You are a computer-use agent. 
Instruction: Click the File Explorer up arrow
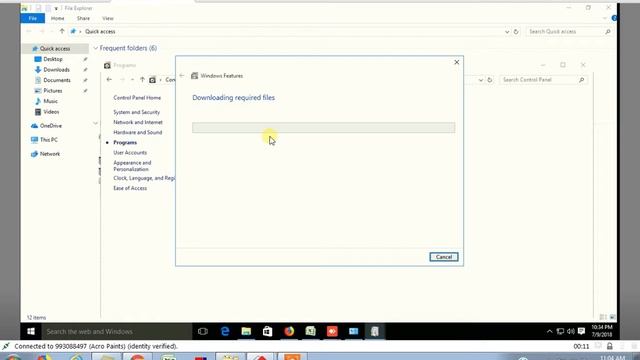click(x=62, y=31)
